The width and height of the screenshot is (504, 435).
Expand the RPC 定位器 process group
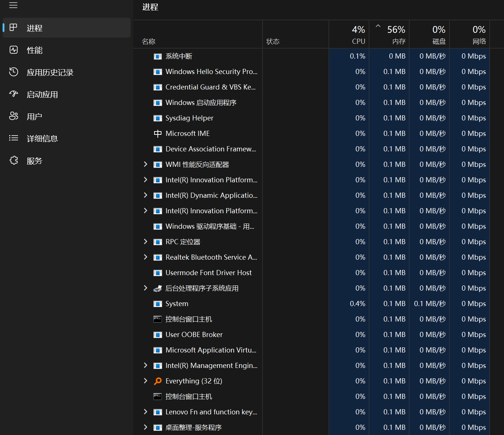[x=145, y=242]
